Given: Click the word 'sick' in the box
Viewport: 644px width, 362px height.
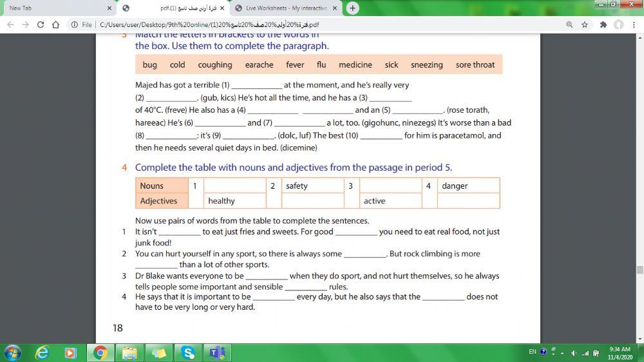Looking at the screenshot, I should pyautogui.click(x=392, y=65).
